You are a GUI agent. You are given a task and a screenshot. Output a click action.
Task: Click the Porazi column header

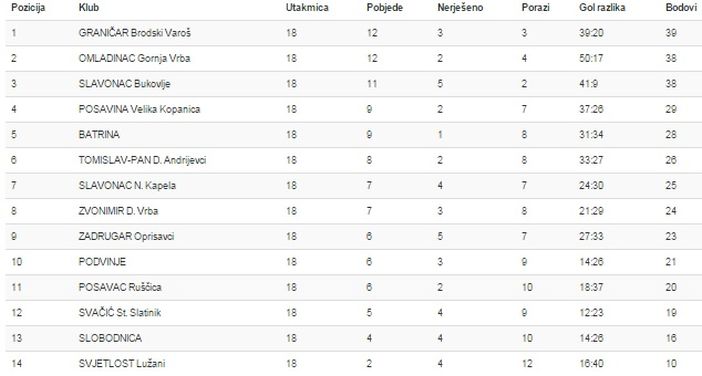tap(535, 8)
